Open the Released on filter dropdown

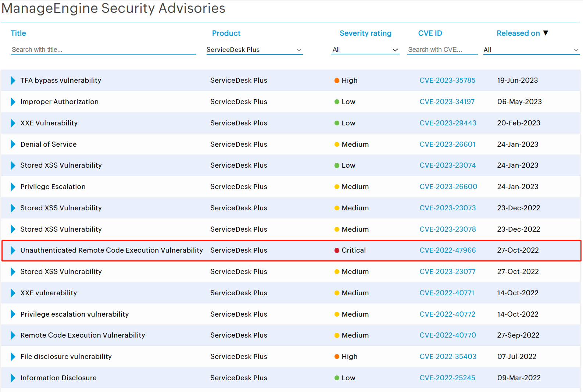coord(531,50)
